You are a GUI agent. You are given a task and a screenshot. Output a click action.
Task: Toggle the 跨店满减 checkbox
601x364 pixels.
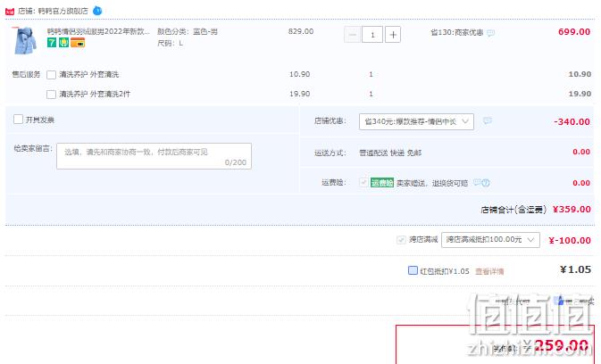pyautogui.click(x=401, y=240)
